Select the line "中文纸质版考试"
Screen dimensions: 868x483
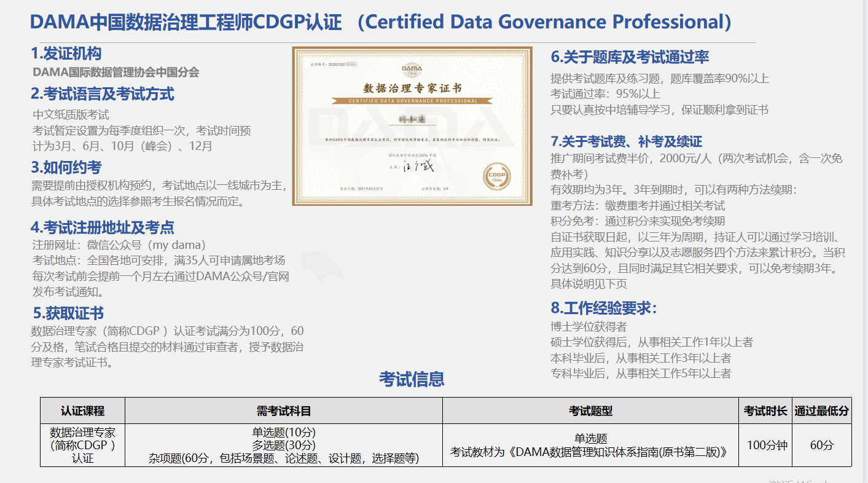click(71, 115)
